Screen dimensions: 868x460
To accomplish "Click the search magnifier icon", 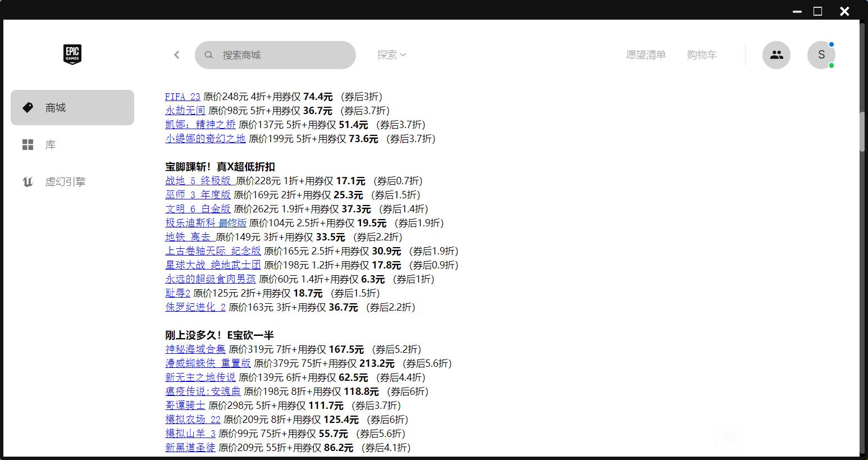I will (209, 55).
